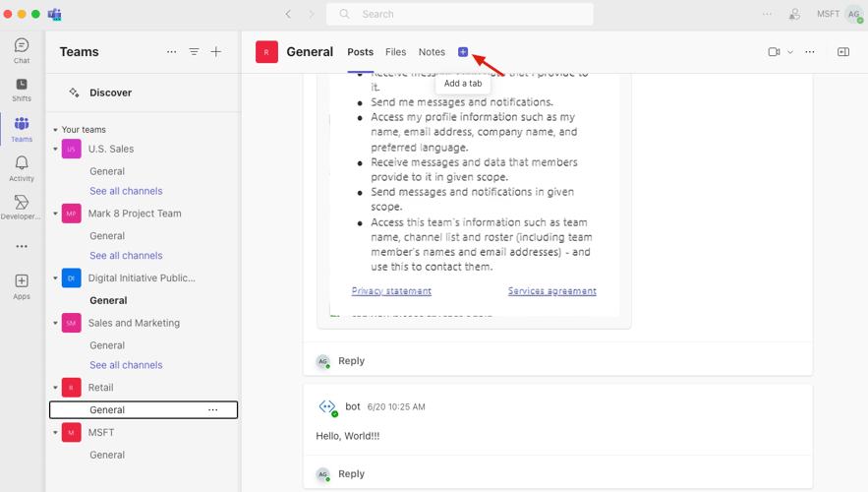
Task: Open General channel under Mark 8 Project Team
Action: 107,236
